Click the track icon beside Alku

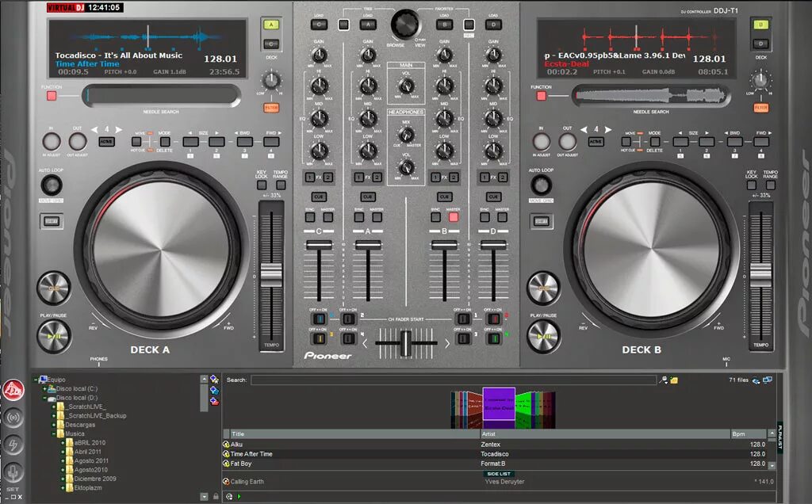point(226,445)
